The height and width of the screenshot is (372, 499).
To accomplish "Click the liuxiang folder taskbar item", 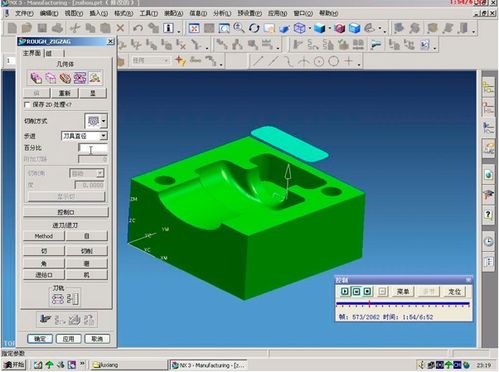I will (x=129, y=365).
